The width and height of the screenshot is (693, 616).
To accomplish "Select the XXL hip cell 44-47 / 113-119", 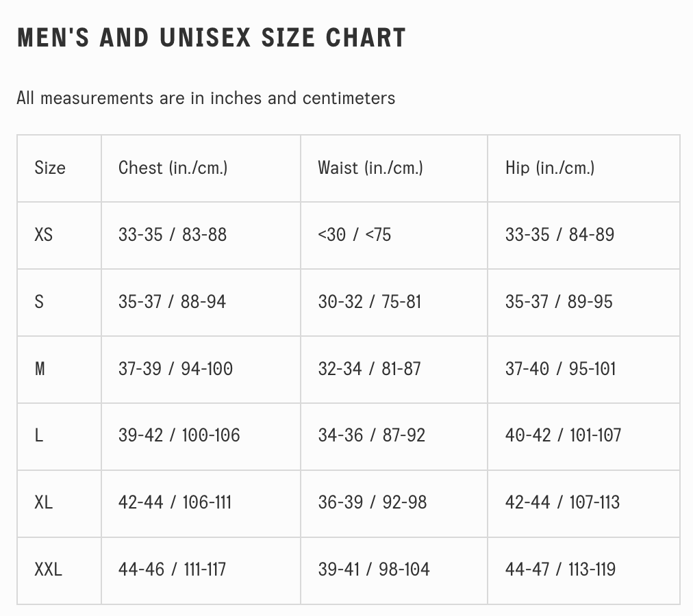I will [x=560, y=569].
